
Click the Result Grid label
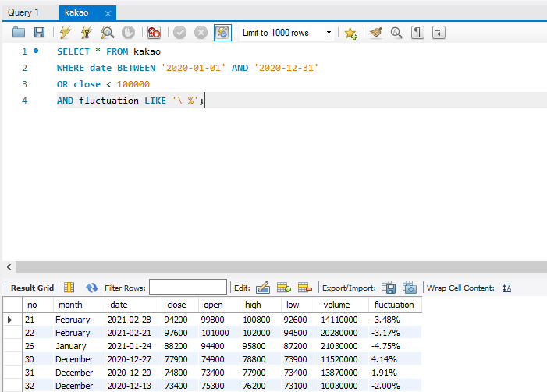[x=32, y=288]
